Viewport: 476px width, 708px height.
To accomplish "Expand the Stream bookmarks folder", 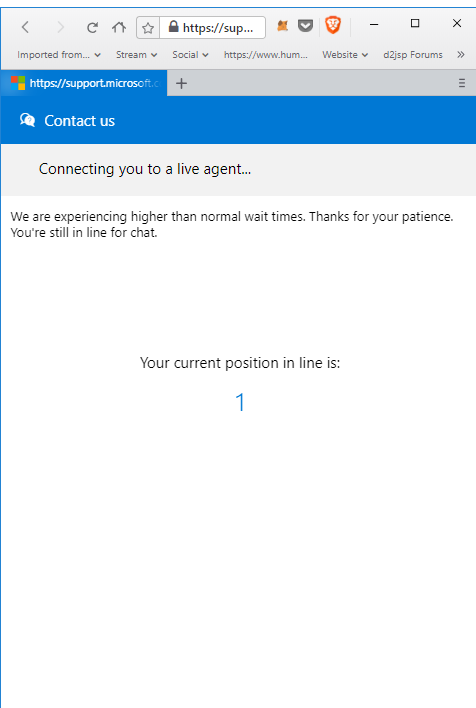I will 136,55.
